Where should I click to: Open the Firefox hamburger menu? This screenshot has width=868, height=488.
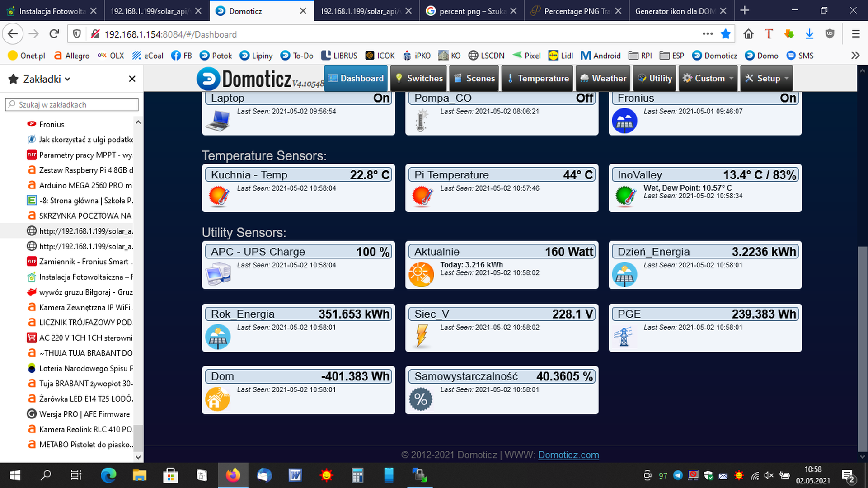(855, 34)
